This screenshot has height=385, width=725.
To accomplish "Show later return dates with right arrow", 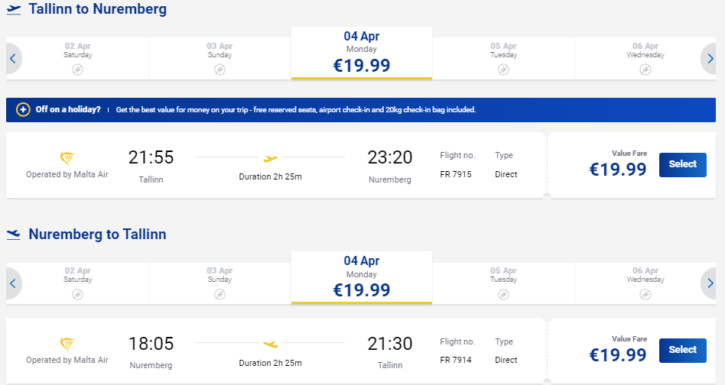I will click(710, 283).
